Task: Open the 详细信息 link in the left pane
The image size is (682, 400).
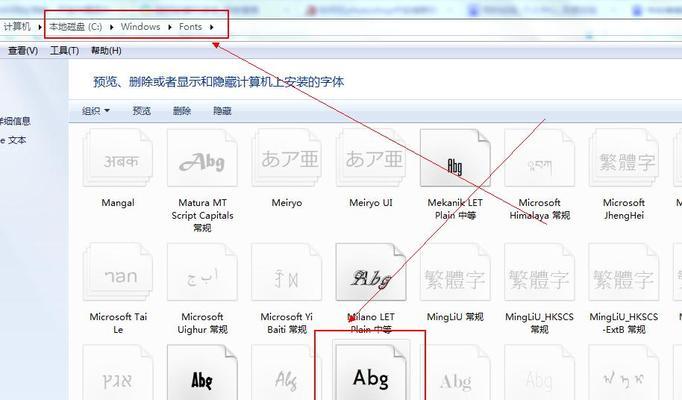Action: (15, 121)
